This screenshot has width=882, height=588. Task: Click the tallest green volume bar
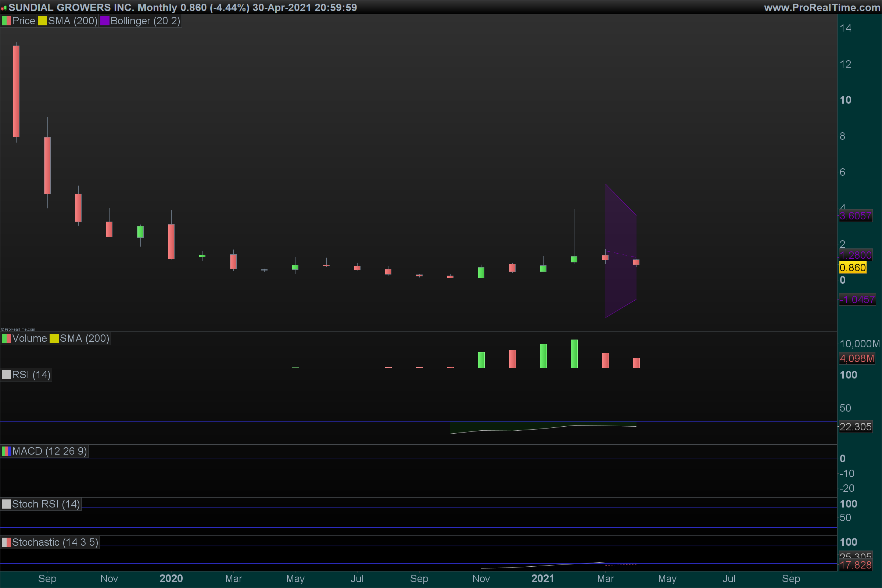pyautogui.click(x=574, y=354)
